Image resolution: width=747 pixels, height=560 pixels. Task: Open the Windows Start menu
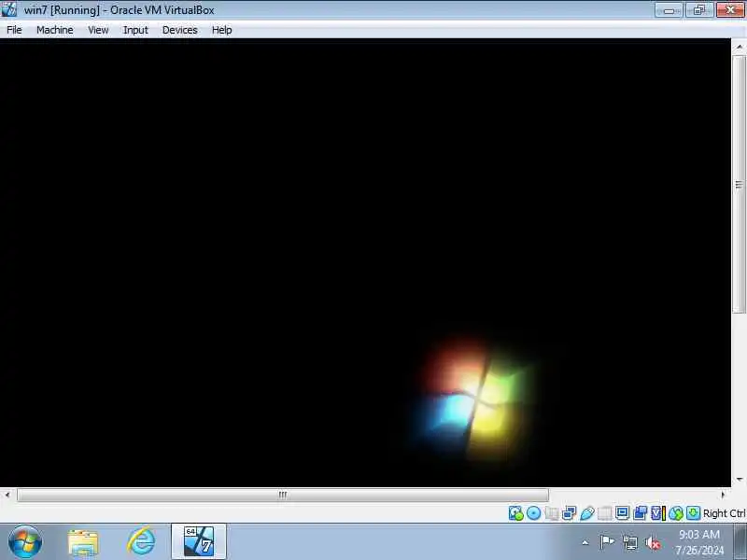[25, 542]
